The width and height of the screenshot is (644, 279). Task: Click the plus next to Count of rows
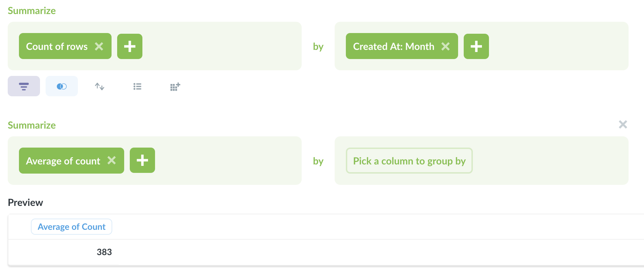pos(129,46)
